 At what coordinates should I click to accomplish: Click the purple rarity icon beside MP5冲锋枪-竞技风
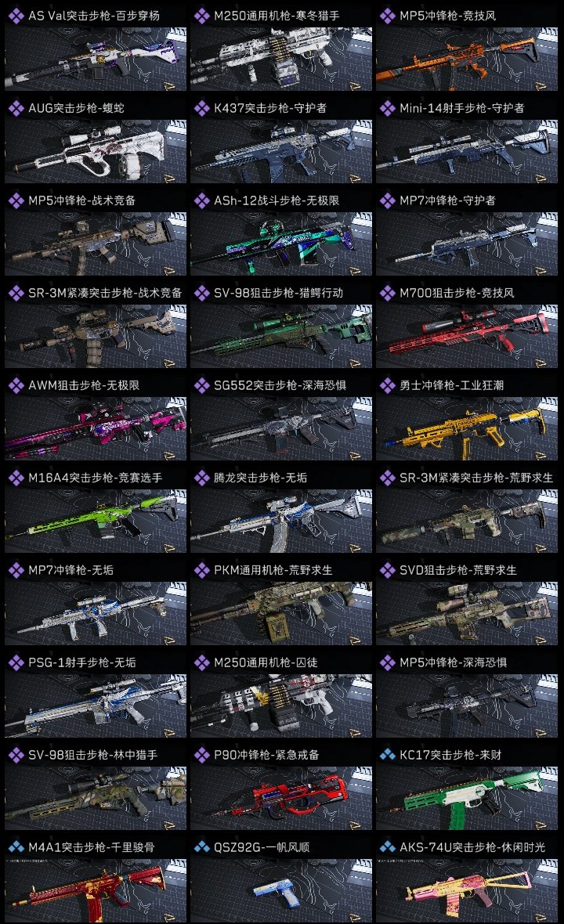pos(388,16)
